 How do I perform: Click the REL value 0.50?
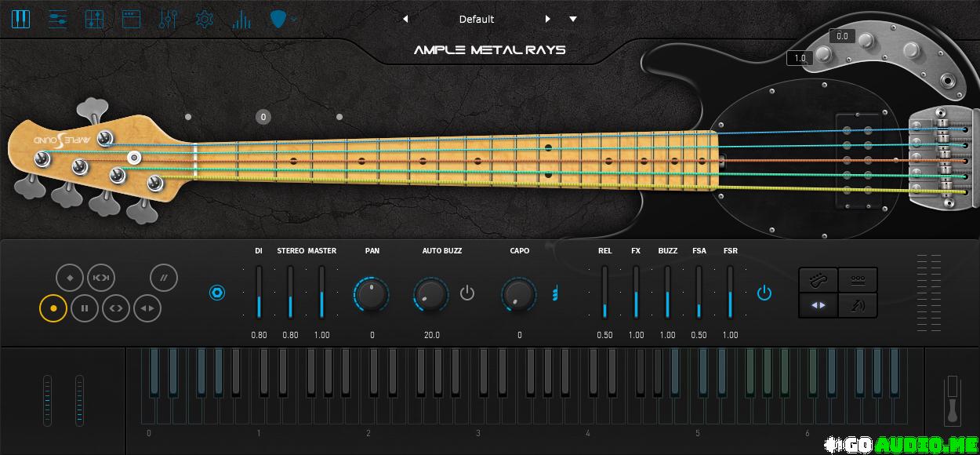[x=604, y=335]
